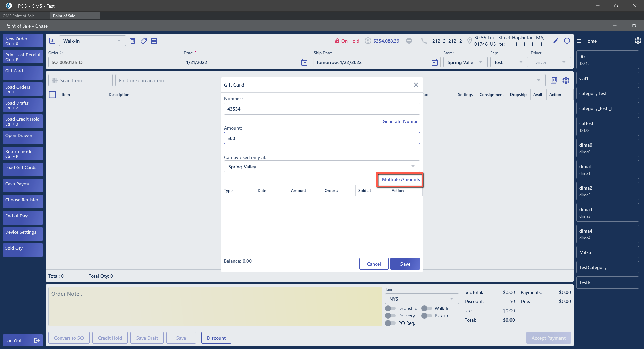Open the customer profile icon beside Walk-In

click(52, 41)
